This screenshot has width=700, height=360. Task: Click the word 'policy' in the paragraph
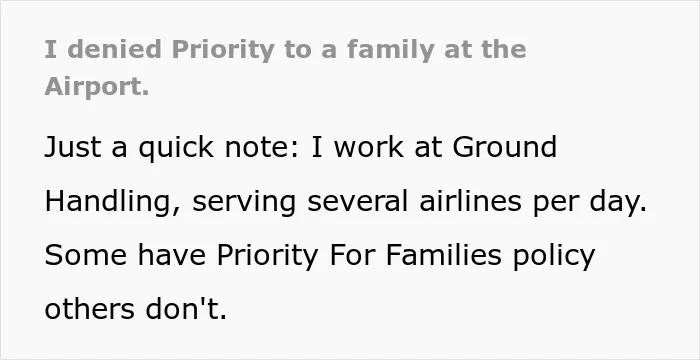coord(554,256)
